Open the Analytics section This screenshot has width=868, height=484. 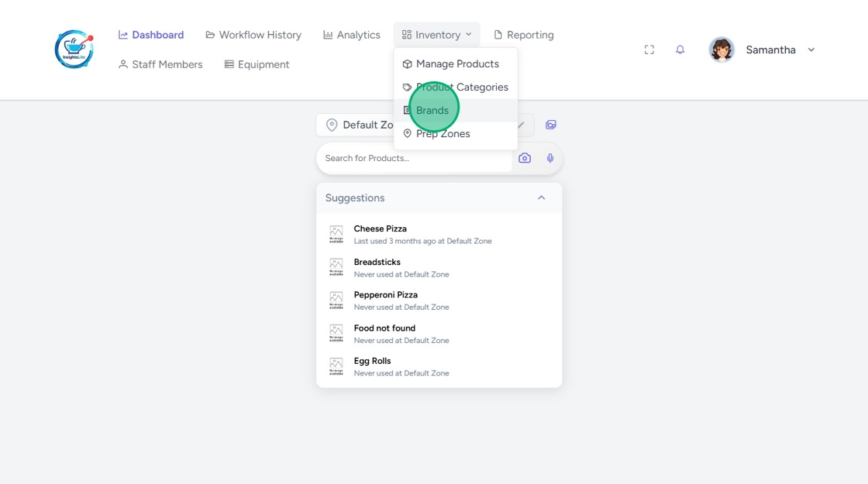352,35
